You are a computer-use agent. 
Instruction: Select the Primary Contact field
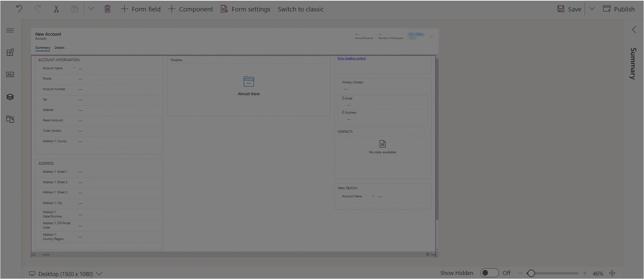(x=383, y=86)
